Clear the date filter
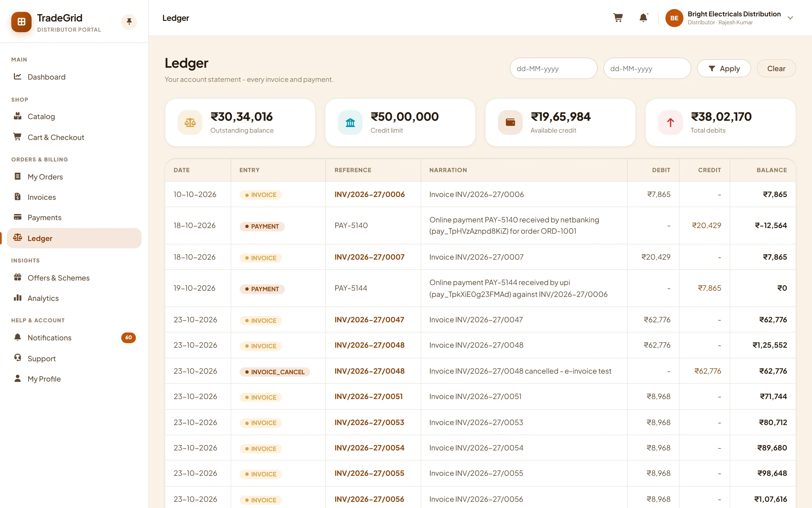This screenshot has height=508, width=812. pyautogui.click(x=776, y=69)
